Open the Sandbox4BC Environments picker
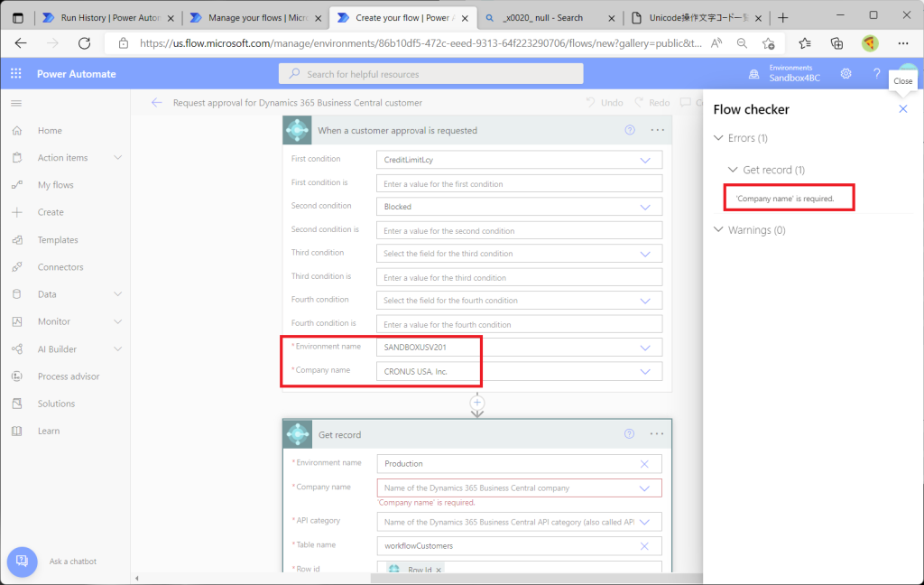 coord(786,74)
